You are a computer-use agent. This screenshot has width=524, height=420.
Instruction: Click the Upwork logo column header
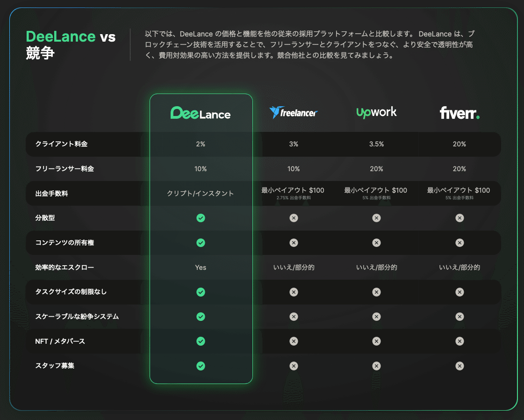[376, 112]
